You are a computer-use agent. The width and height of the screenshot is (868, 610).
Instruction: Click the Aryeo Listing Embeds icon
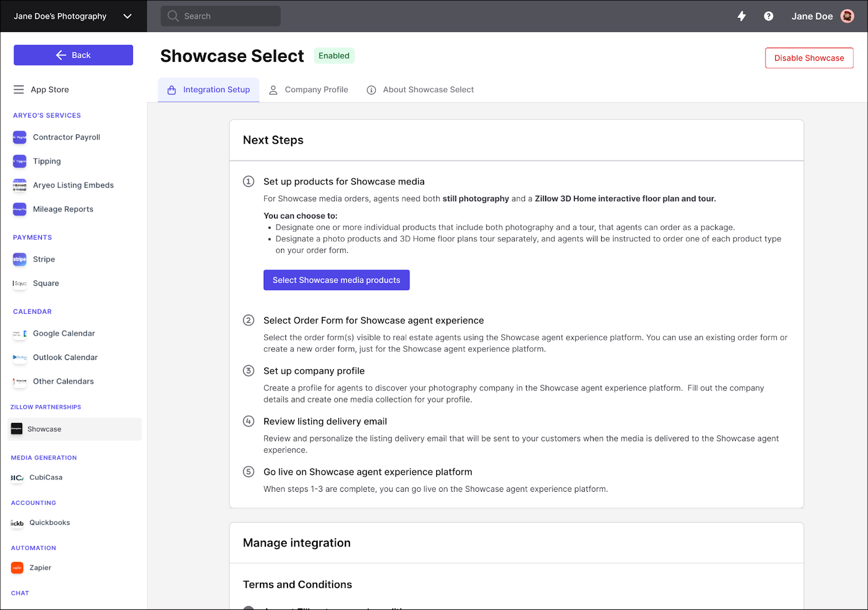coord(20,185)
